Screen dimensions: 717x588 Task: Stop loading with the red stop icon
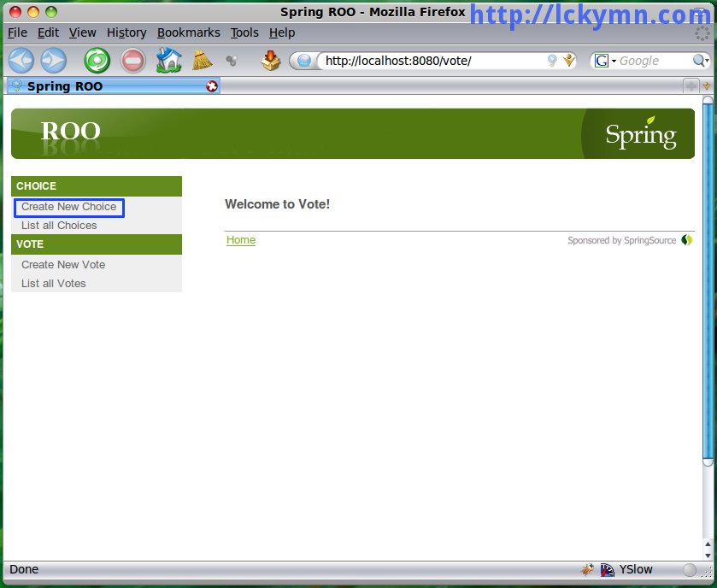click(x=133, y=61)
